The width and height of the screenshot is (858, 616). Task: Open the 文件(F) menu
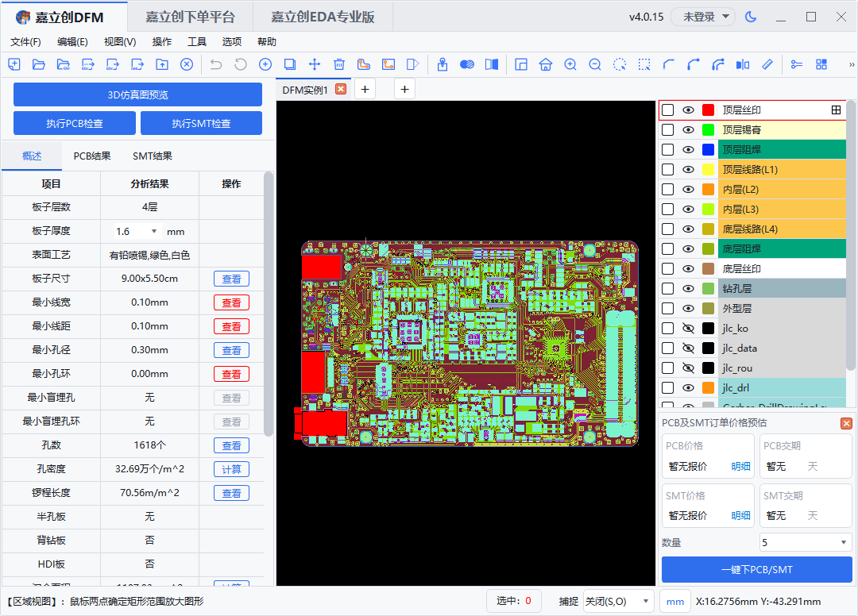tap(25, 41)
